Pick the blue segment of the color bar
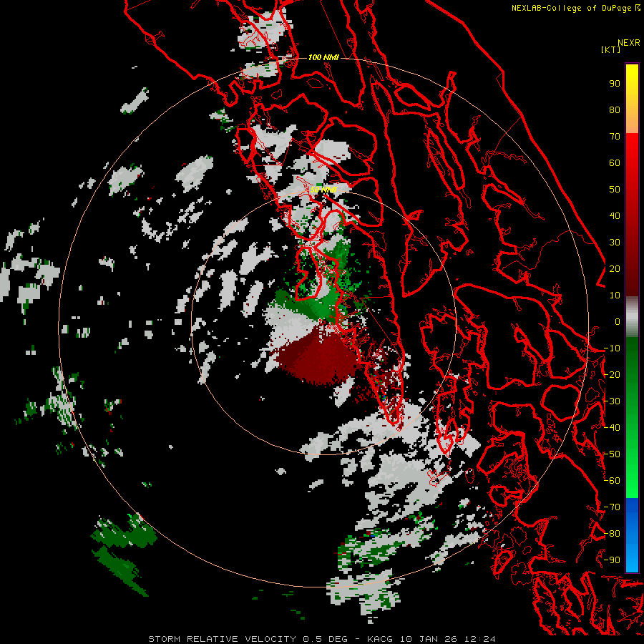Image resolution: width=644 pixels, height=644 pixels. pos(632,534)
